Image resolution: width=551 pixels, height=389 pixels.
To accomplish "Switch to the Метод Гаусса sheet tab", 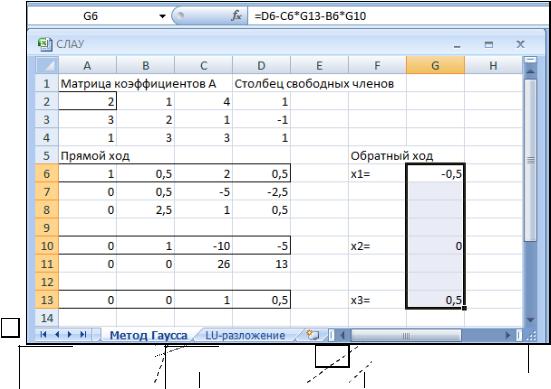I will [x=148, y=335].
